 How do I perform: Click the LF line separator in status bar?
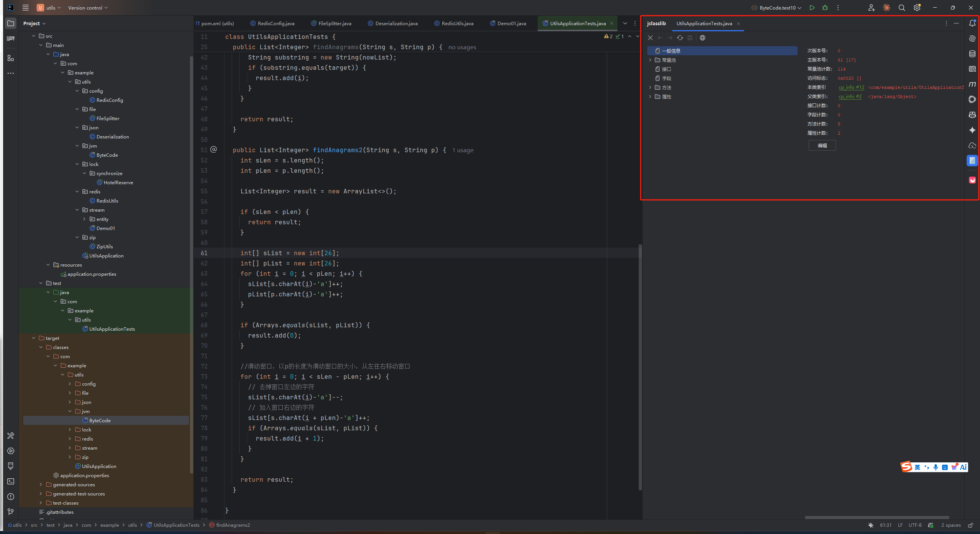pyautogui.click(x=900, y=525)
